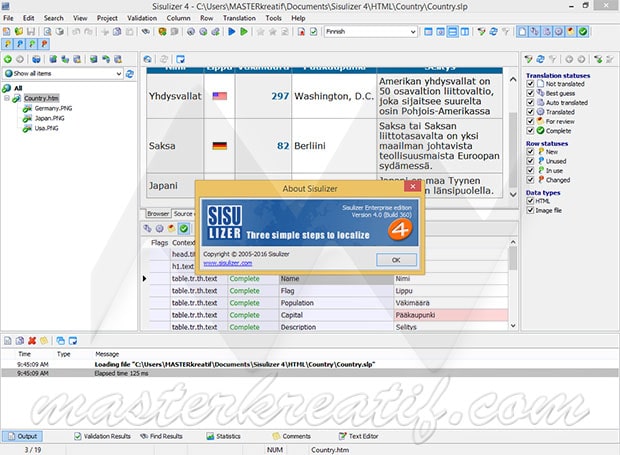
Task: Select Germany.PNG in project tree
Action: (53, 108)
